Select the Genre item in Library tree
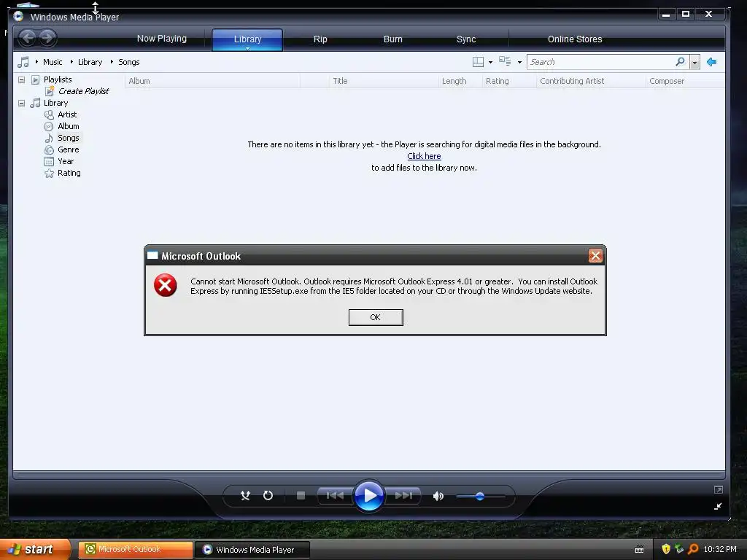The height and width of the screenshot is (560, 747). [69, 149]
